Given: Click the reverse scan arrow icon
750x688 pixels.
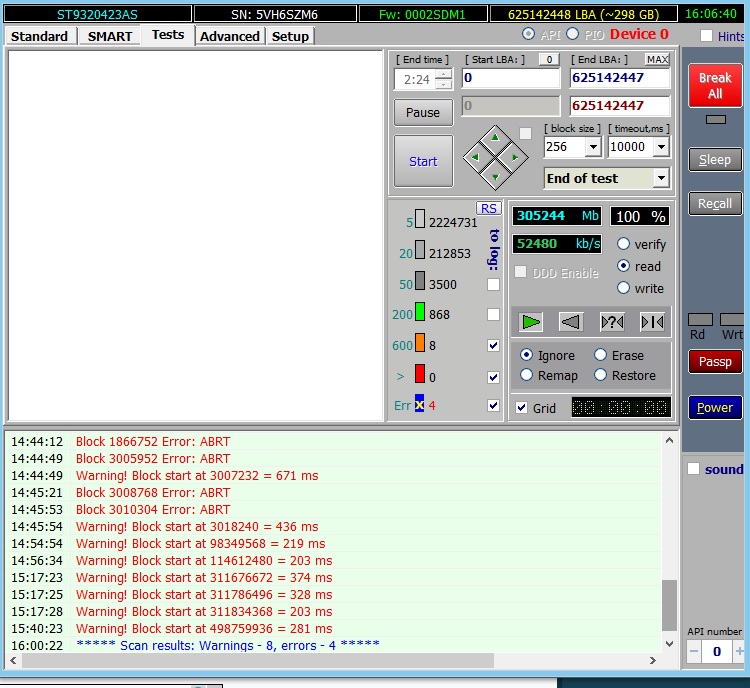Looking at the screenshot, I should tap(571, 322).
